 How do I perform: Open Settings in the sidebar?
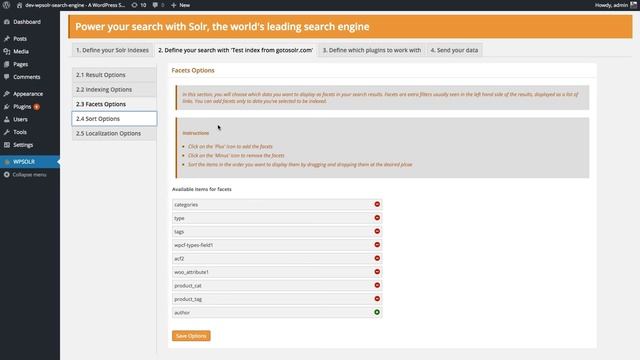tap(23, 145)
